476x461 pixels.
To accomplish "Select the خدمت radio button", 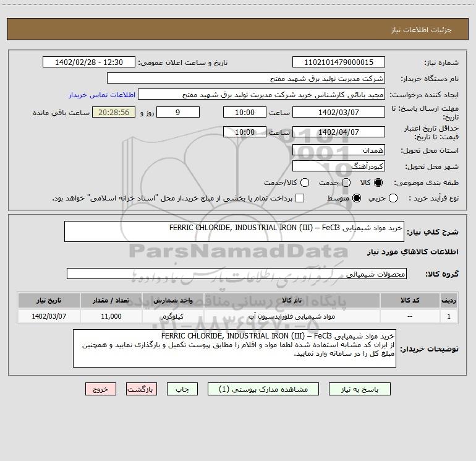I will coord(346,183).
